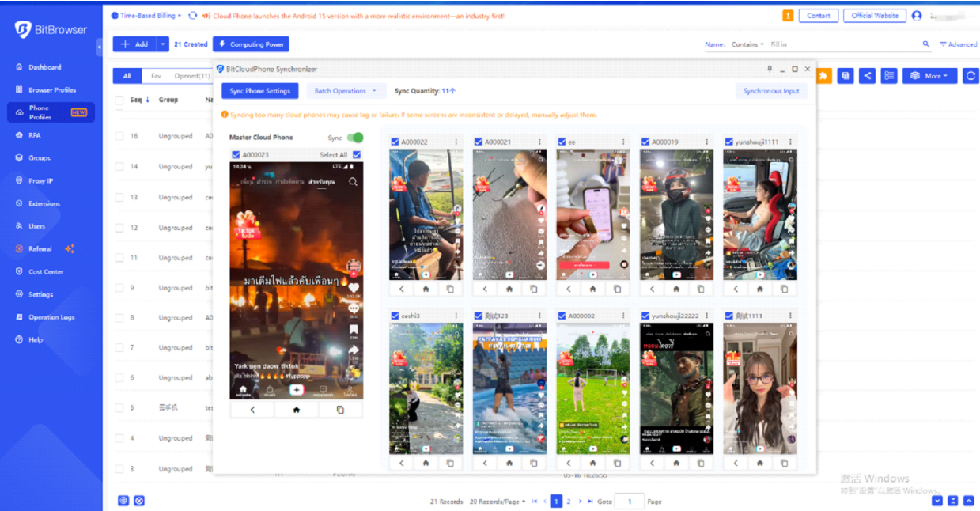Uncheck phone A000022 checkbox
This screenshot has height=511, width=980.
395,142
